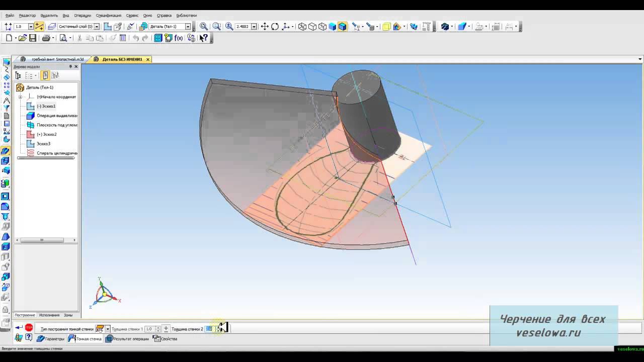Switch to the Исполнения tab
This screenshot has width=644, height=362.
(x=49, y=315)
